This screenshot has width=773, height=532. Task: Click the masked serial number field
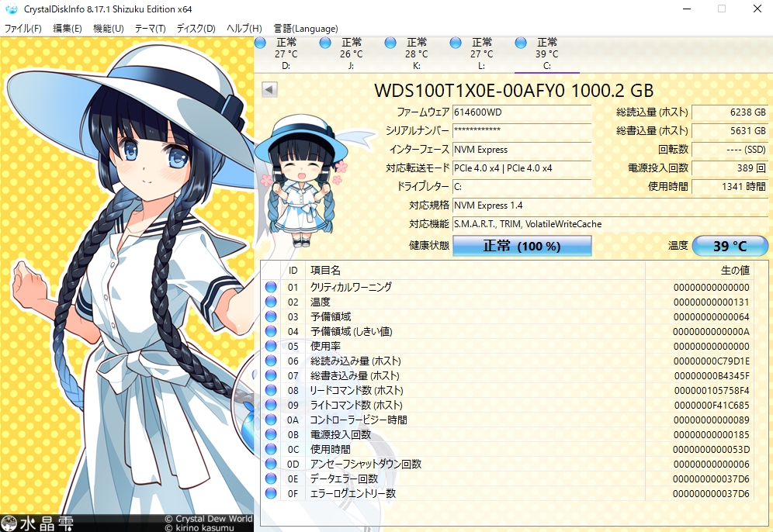tap(522, 131)
